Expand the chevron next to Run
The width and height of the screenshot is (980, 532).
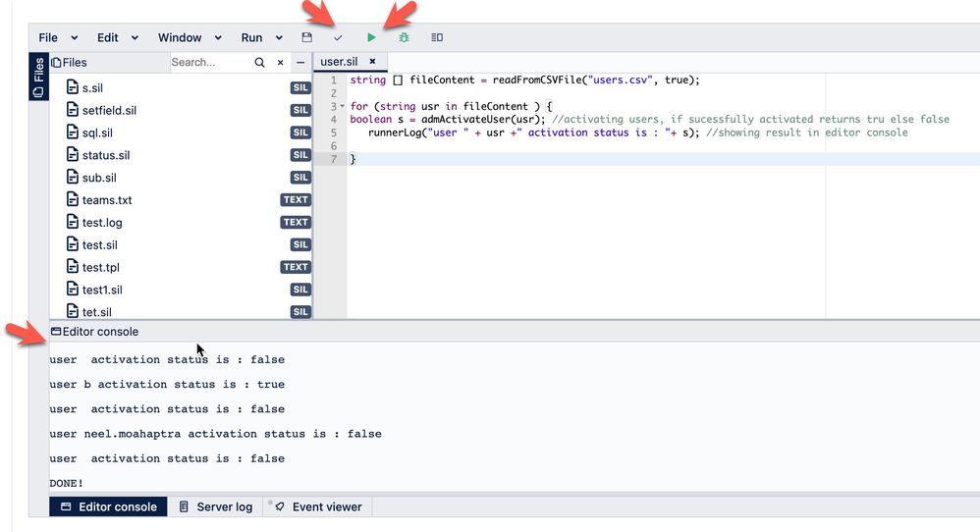click(279, 38)
